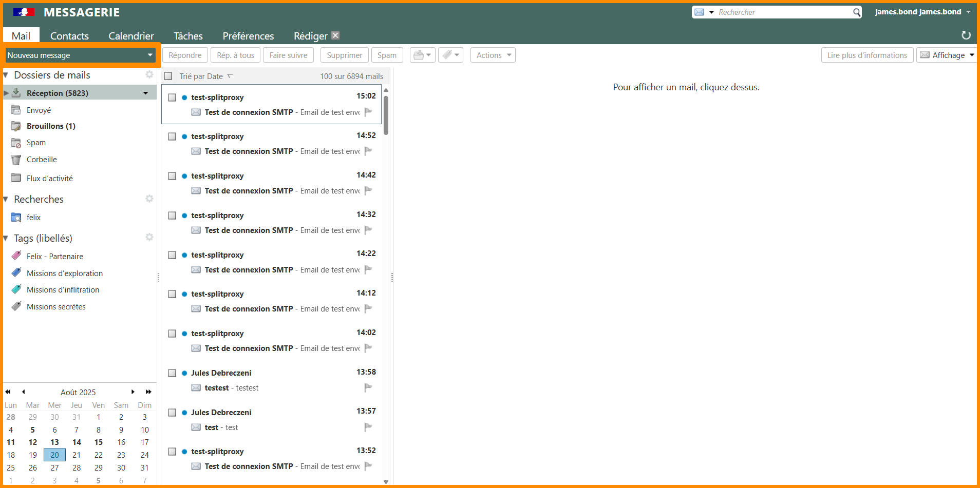Screen dimensions: 980x488
Task: Click the refresh icon at top right
Action: (966, 35)
